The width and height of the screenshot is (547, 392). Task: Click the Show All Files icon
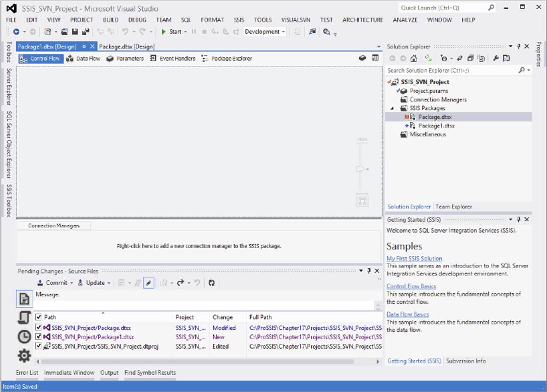481,59
